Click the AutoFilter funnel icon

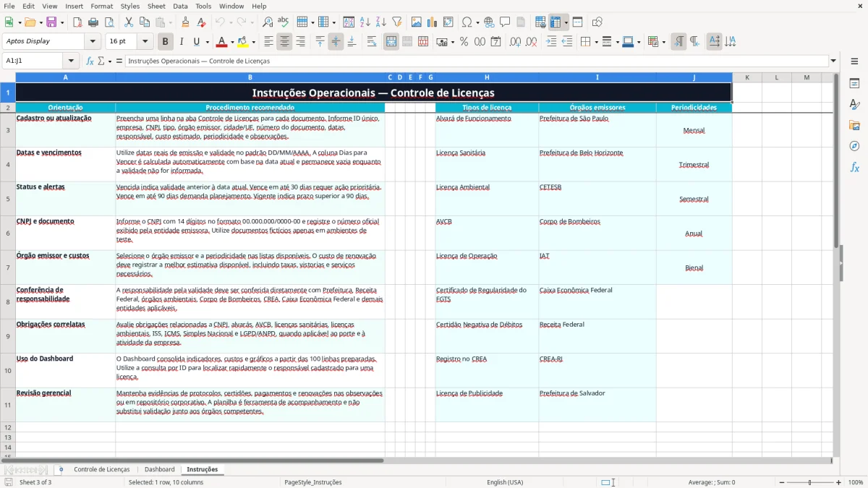(x=397, y=22)
